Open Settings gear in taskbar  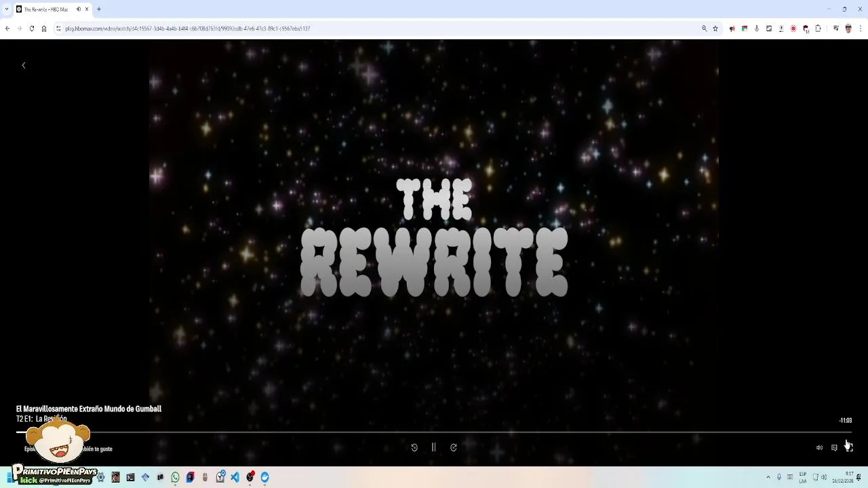point(100,477)
